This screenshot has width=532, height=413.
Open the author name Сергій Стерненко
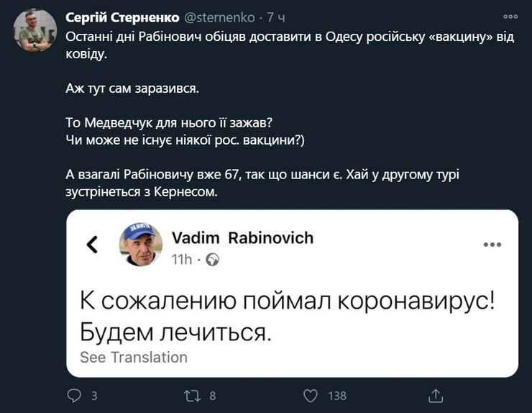tap(122, 17)
